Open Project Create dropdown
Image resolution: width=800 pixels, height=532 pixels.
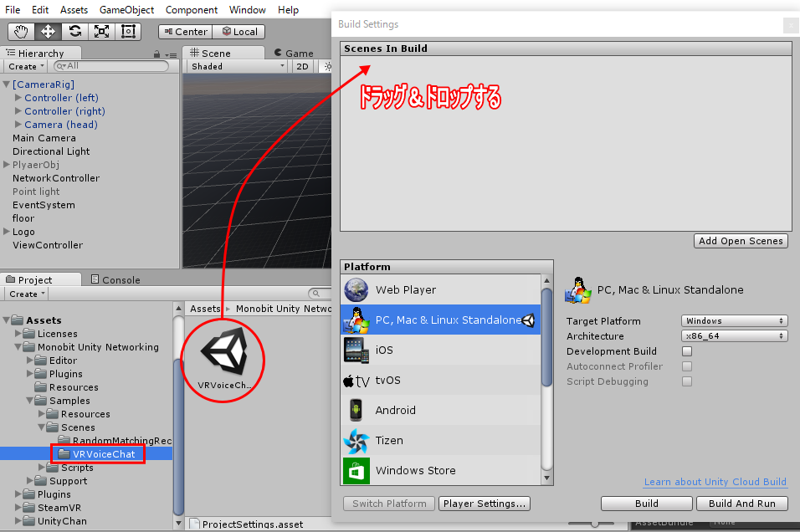(x=27, y=294)
